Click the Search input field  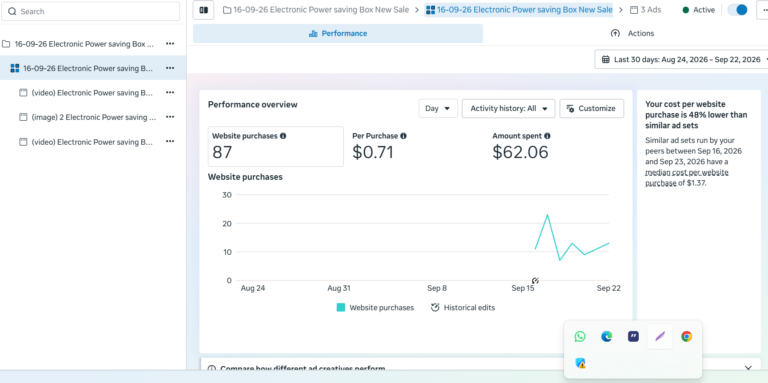(91, 11)
